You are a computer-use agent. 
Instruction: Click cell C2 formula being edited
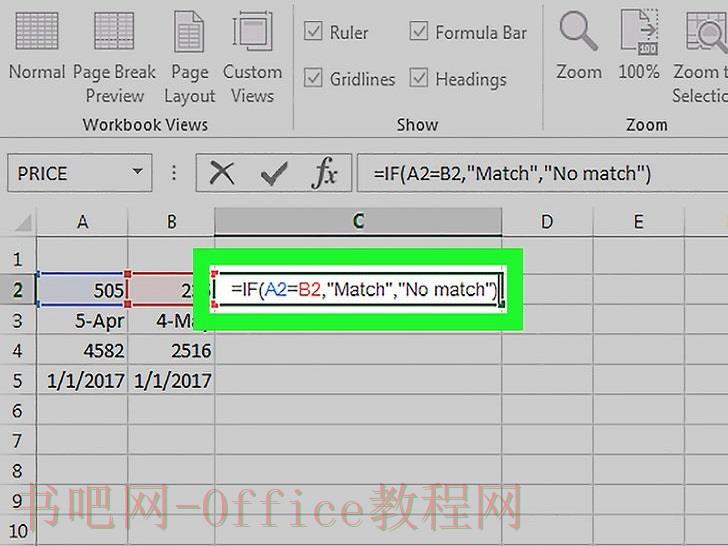pos(358,290)
